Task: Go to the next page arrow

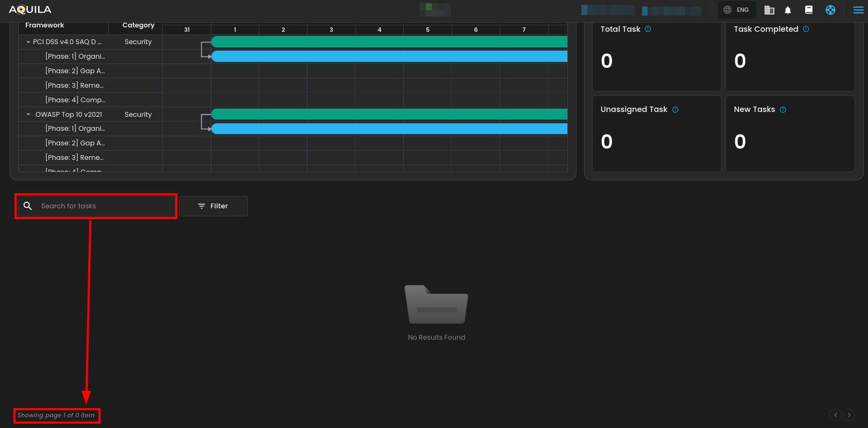Action: (x=849, y=415)
